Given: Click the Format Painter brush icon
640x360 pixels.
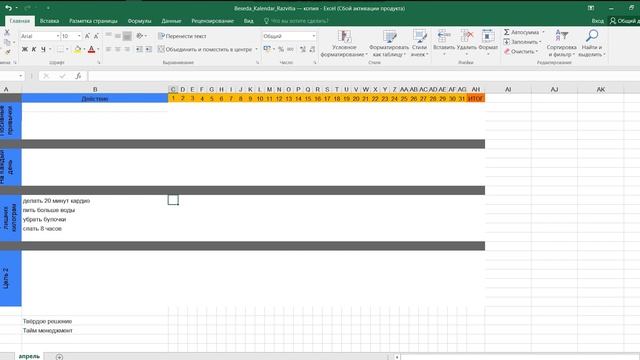Looking at the screenshot, I should tap(7, 51).
